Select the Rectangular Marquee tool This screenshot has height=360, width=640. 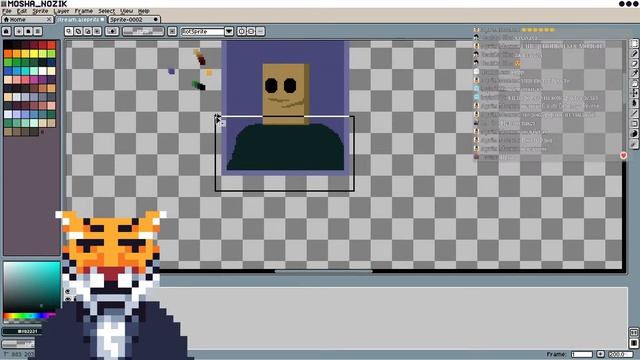click(x=634, y=44)
